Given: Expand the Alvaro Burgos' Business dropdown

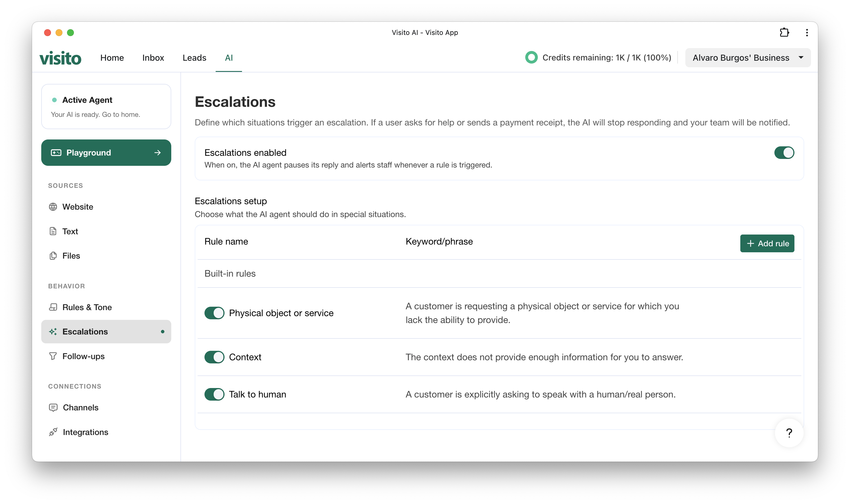Looking at the screenshot, I should point(747,58).
